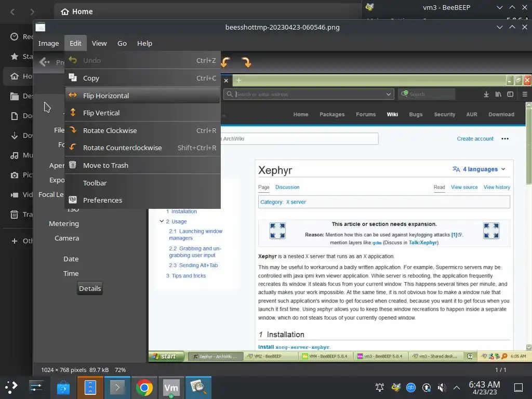Open Discover store icon in taskbar

(x=63, y=387)
